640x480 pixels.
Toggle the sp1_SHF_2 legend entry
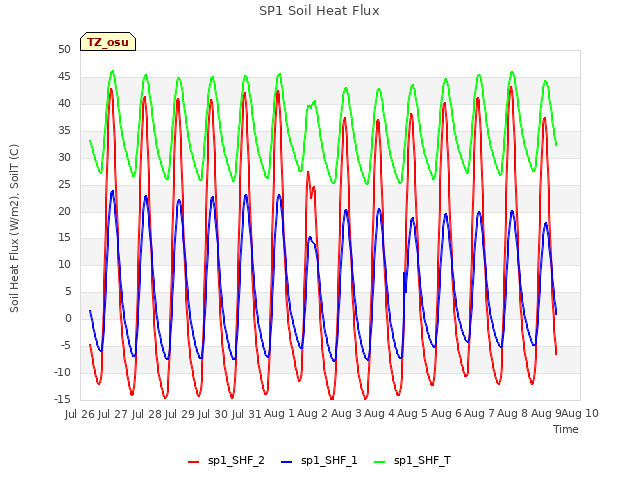click(226, 461)
